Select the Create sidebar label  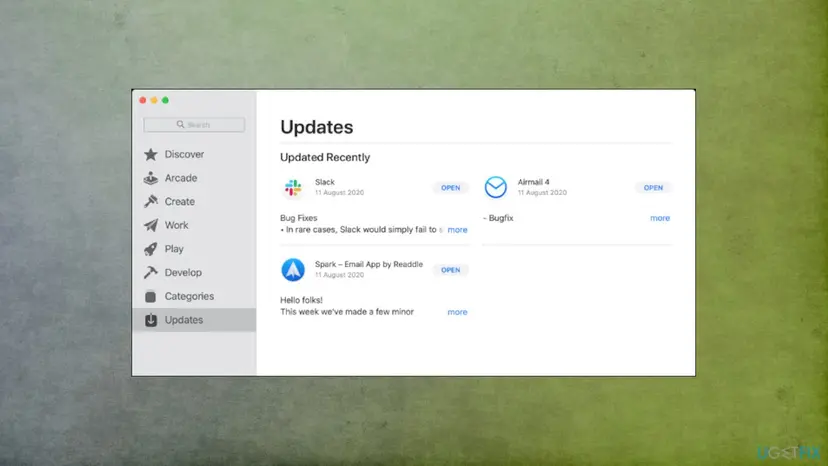pos(180,201)
